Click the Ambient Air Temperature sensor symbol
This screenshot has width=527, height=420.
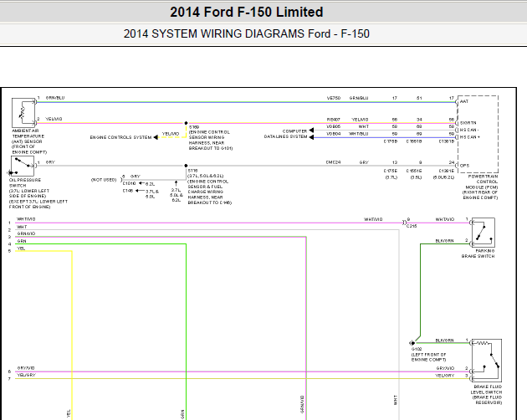23,113
